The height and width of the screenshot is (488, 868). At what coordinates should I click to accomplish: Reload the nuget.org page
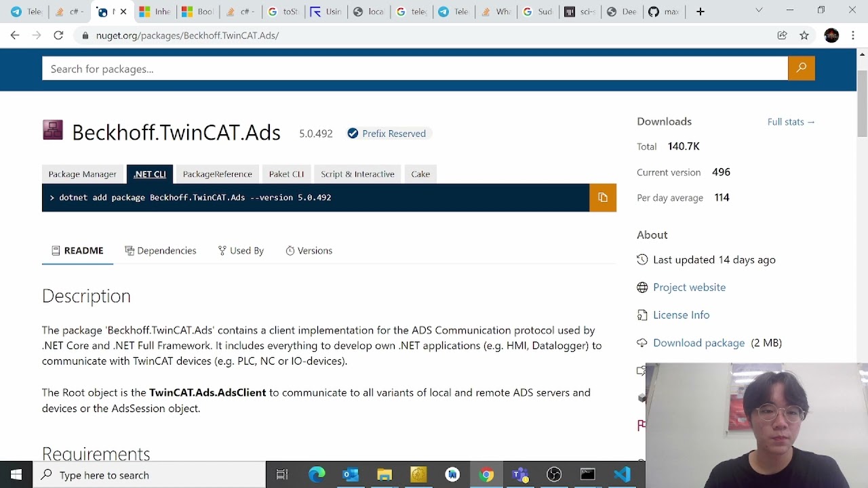[58, 35]
